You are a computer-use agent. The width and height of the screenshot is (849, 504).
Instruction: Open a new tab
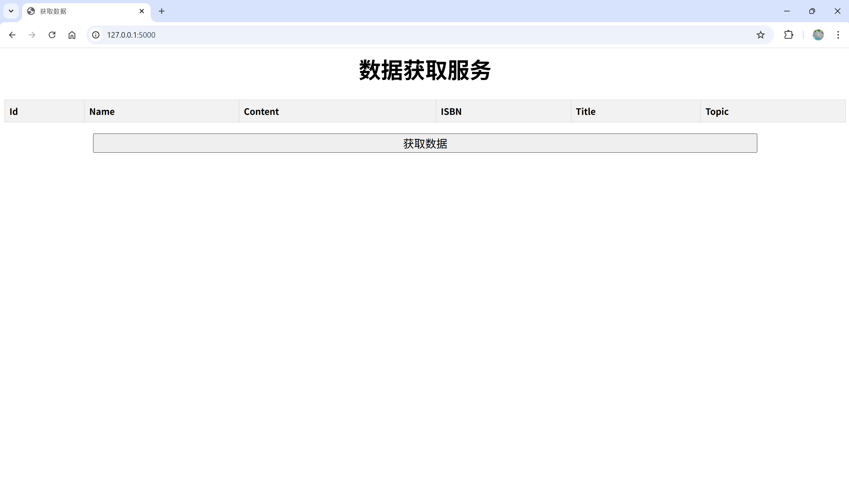(x=162, y=11)
